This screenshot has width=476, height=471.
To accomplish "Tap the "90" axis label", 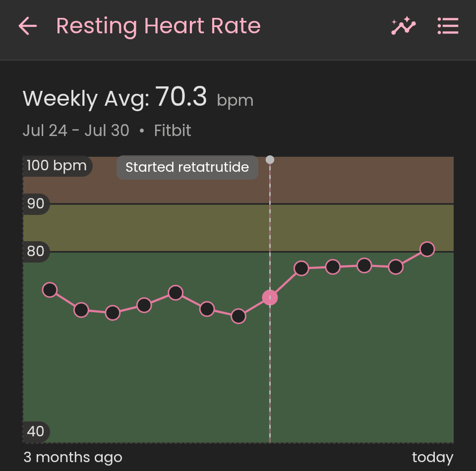I will (36, 203).
